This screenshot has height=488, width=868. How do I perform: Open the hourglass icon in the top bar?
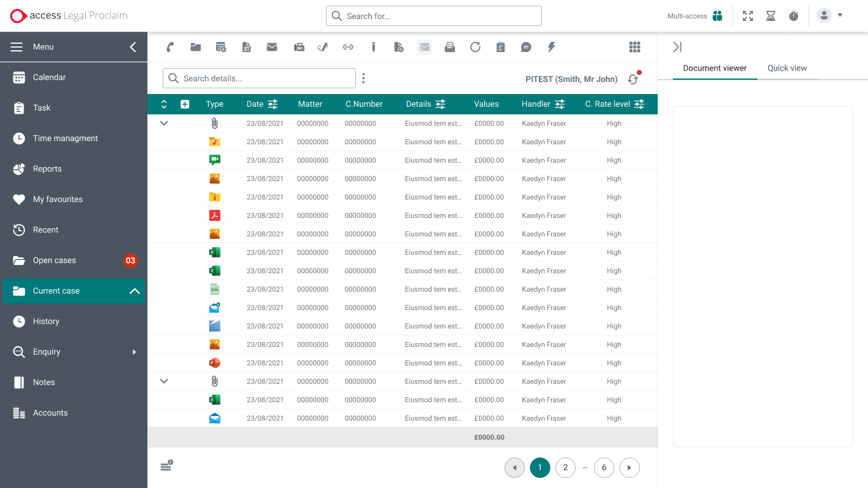tap(771, 16)
